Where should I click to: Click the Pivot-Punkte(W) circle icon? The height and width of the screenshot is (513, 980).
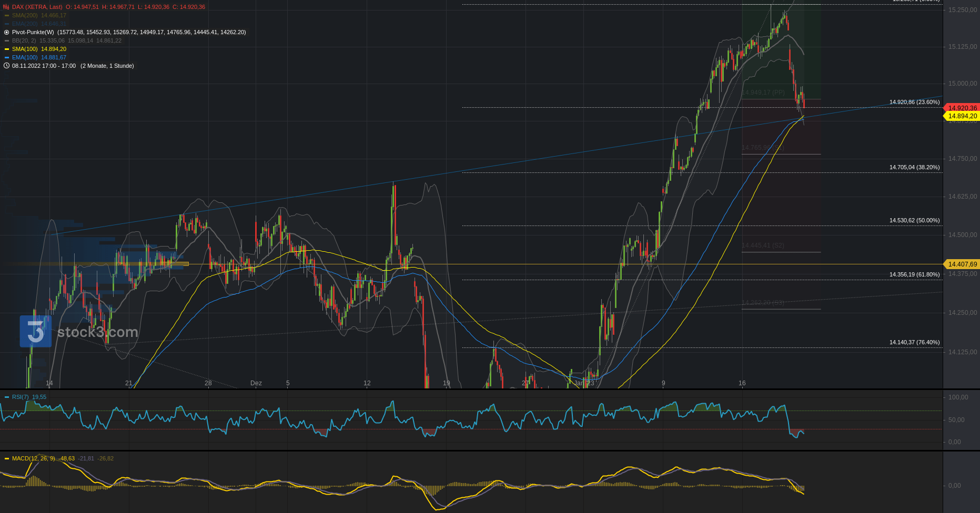pos(7,32)
